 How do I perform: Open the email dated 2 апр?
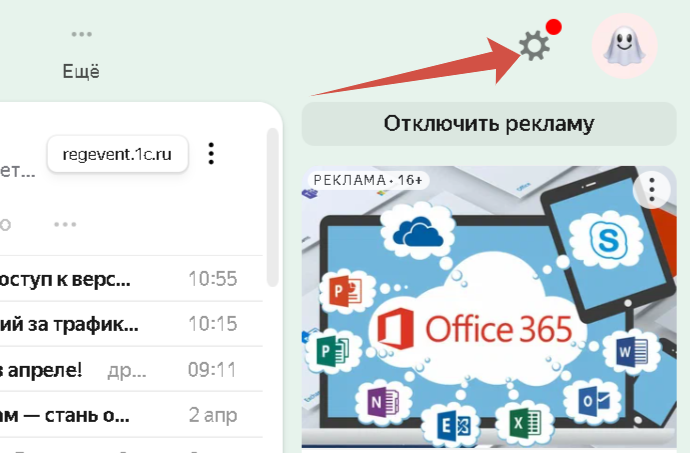click(x=131, y=414)
